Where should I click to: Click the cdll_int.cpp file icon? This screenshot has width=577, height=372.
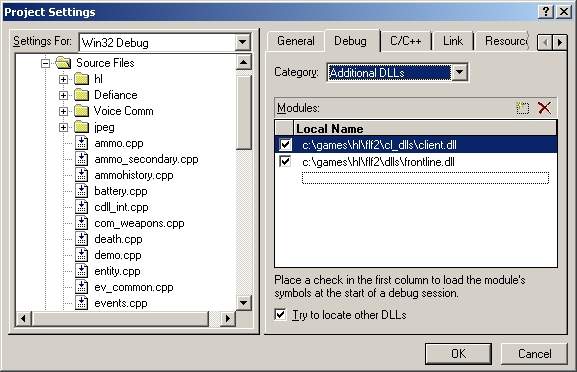[81, 207]
